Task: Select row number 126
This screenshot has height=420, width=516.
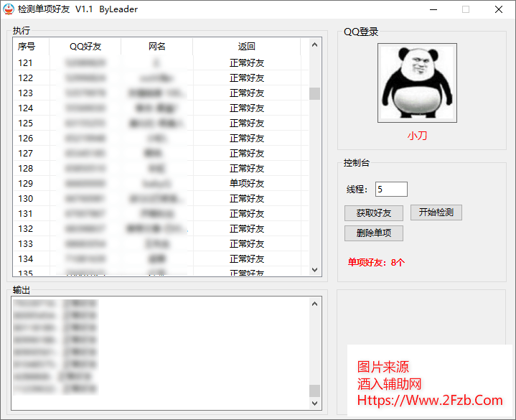Action: 161,139
